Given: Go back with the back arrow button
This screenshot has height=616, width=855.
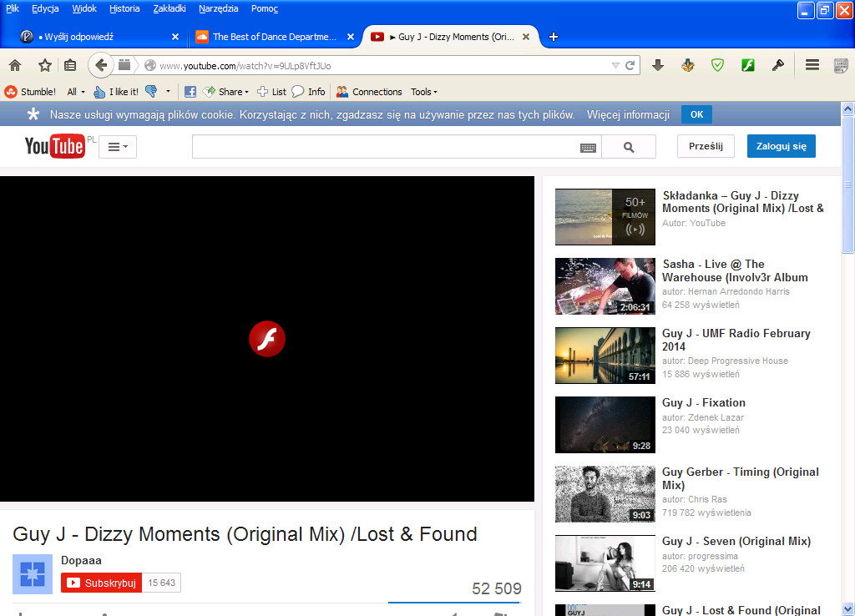Looking at the screenshot, I should click(x=101, y=65).
